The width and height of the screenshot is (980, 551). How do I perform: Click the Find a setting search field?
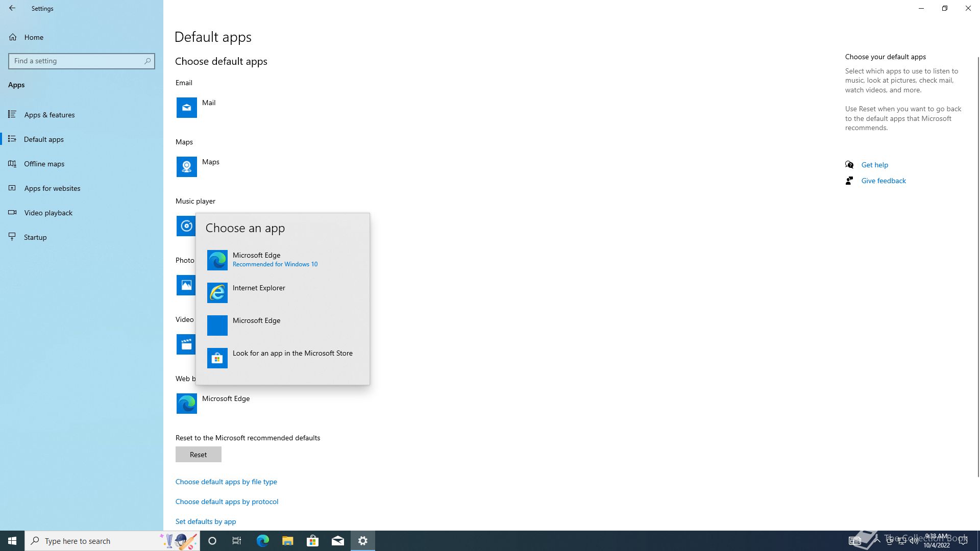tap(82, 61)
